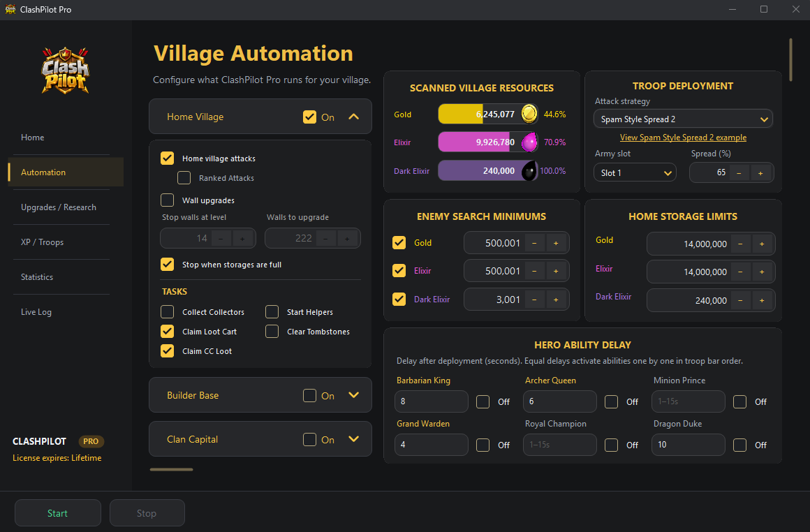810x532 pixels.
Task: Click the Archer Queen delay field
Action: (x=559, y=401)
